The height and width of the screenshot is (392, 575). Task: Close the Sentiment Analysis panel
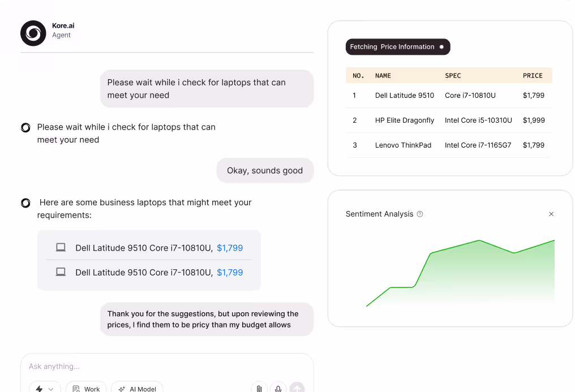pos(551,214)
